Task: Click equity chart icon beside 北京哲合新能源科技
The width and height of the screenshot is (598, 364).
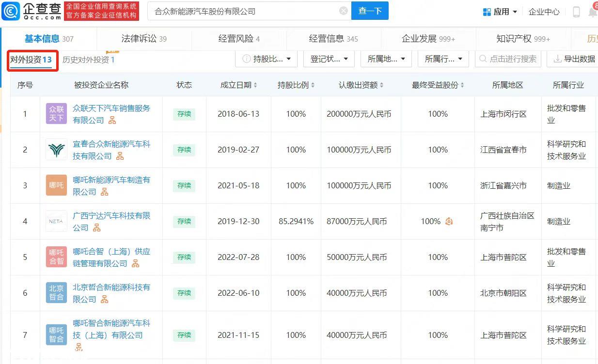Action: tap(104, 299)
